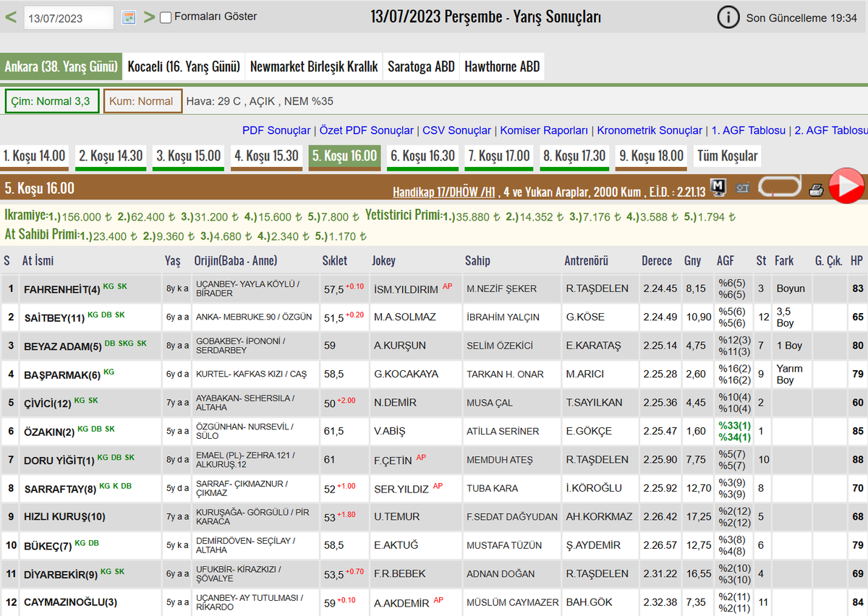Image resolution: width=868 pixels, height=616 pixels.
Task: Open PDF Sonuçlar link
Action: (276, 131)
